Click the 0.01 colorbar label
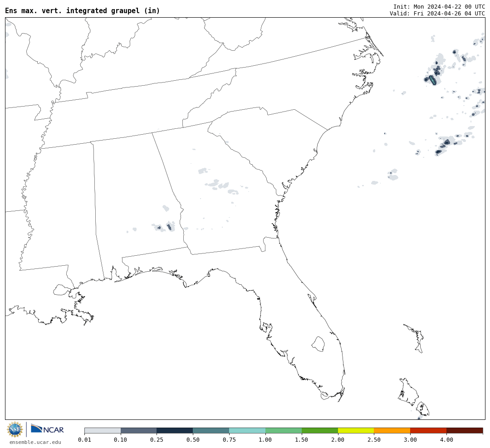This screenshot has height=448, width=490. coord(84,440)
